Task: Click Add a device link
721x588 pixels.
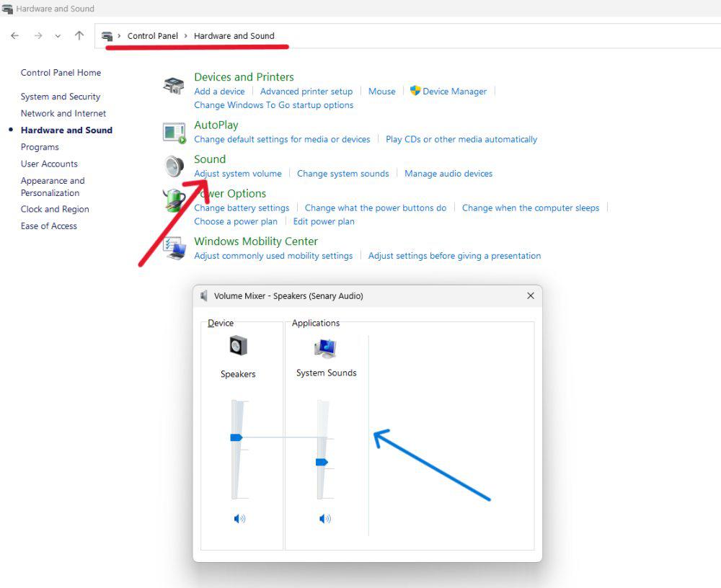Action: click(219, 92)
